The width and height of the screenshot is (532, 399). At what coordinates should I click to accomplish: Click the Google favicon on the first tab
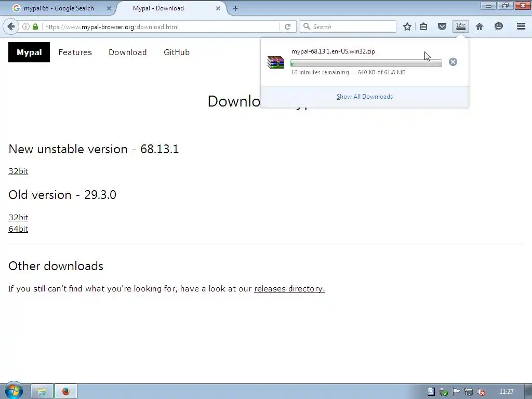tap(16, 8)
